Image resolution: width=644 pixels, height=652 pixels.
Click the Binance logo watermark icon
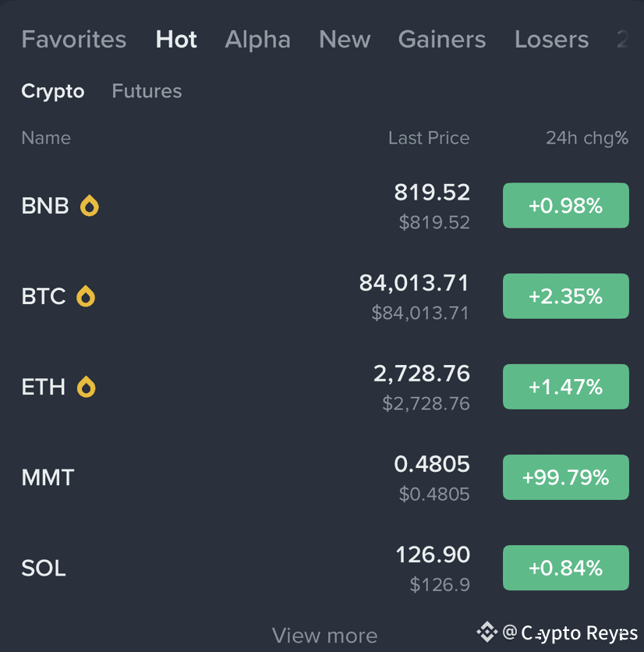[x=487, y=632]
